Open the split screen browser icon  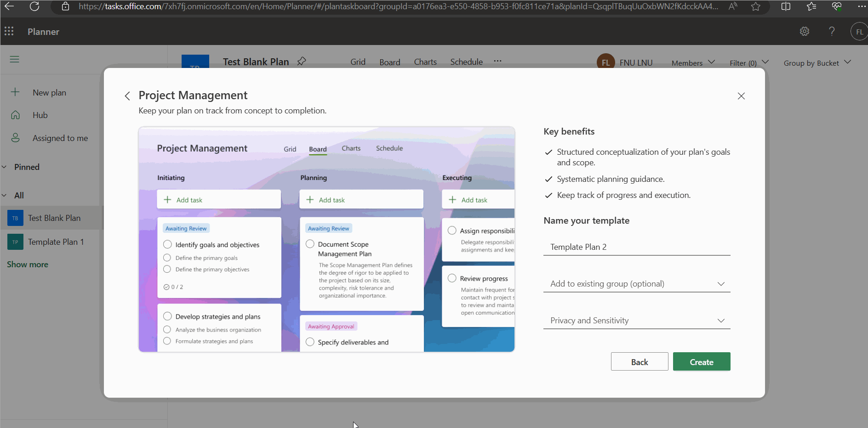[786, 6]
